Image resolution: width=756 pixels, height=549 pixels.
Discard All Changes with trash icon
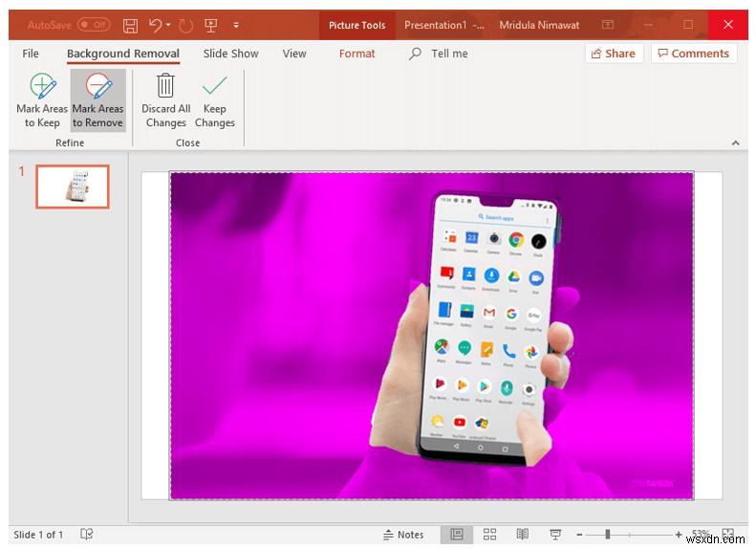click(166, 100)
